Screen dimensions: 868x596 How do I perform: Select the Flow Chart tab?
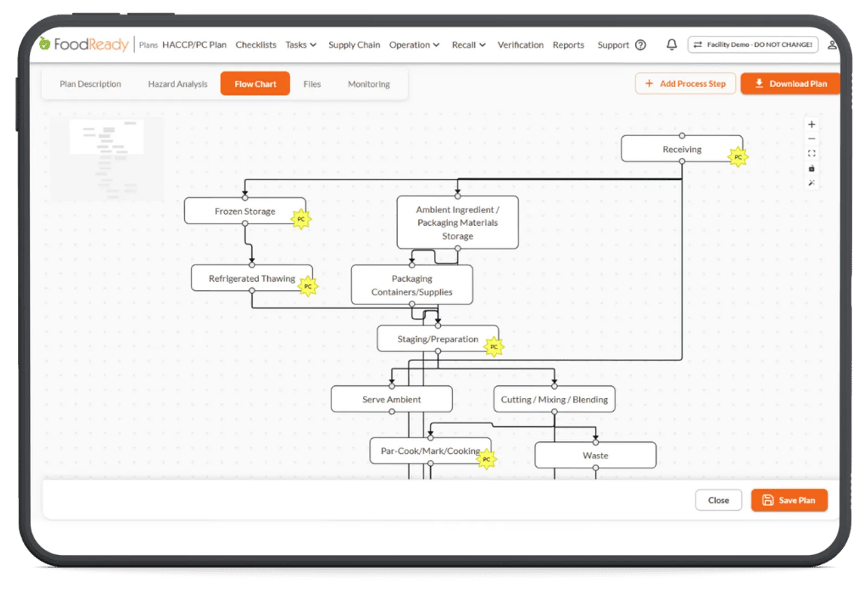pos(255,84)
